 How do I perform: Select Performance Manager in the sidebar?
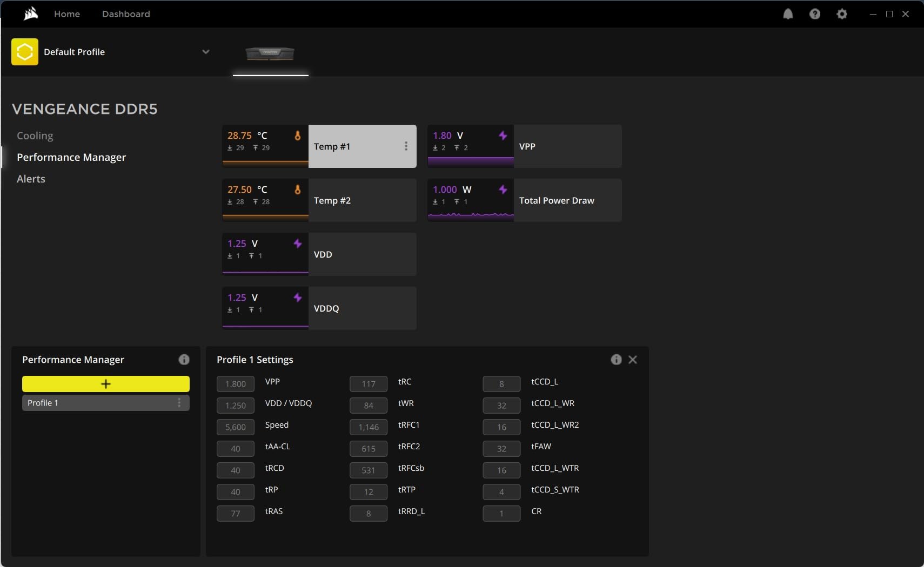point(71,157)
